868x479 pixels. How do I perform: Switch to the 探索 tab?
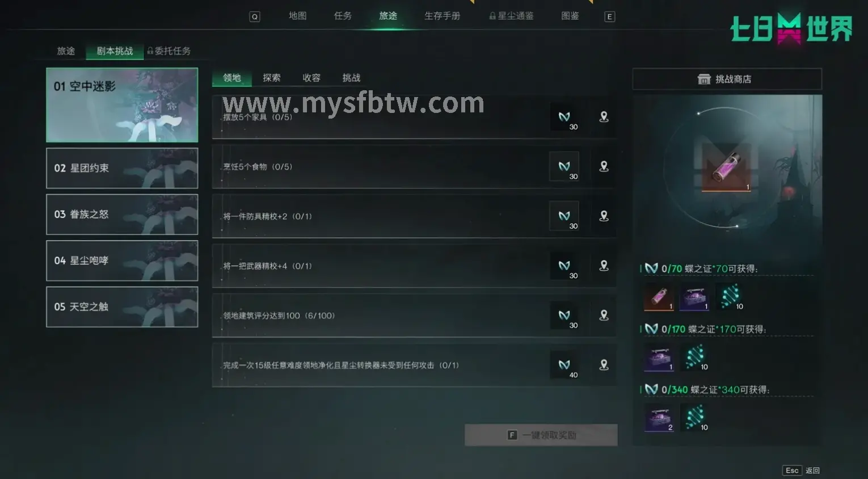click(x=271, y=78)
